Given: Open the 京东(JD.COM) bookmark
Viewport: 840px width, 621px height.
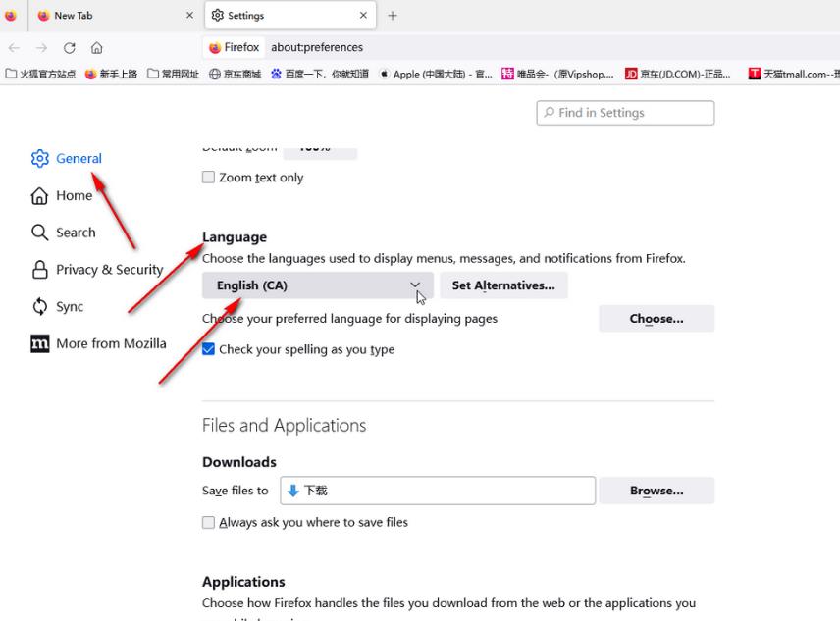Looking at the screenshot, I should (x=678, y=74).
